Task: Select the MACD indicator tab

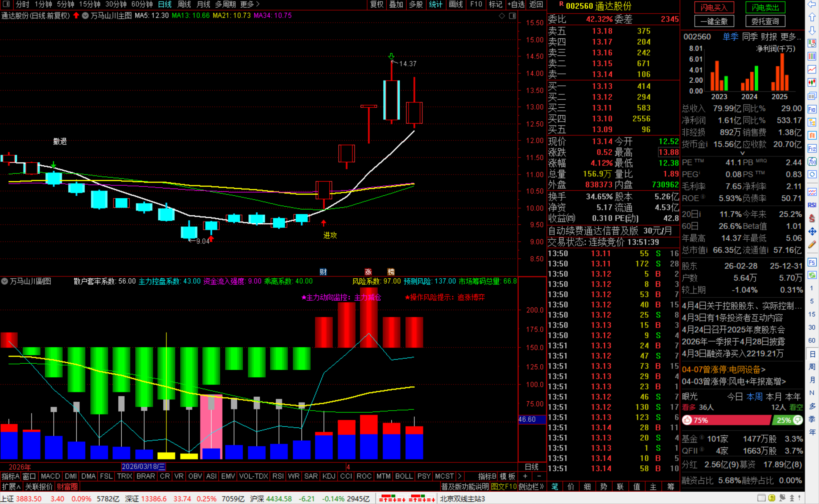Action: tap(50, 476)
